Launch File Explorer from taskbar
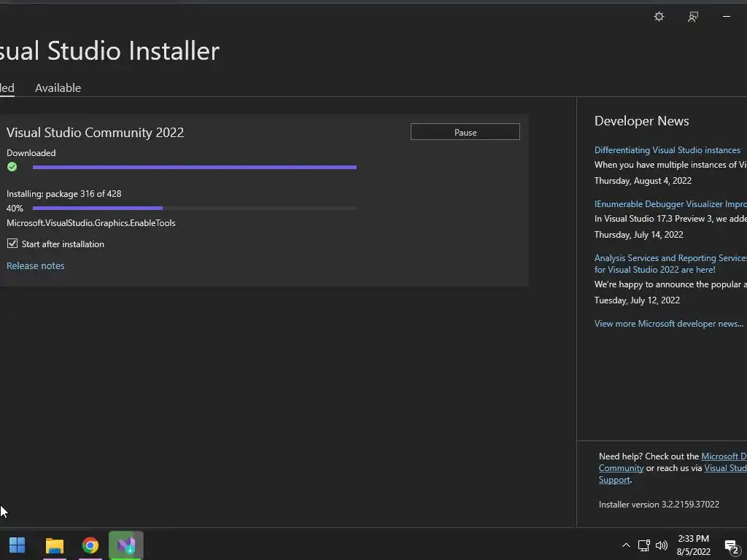 (x=54, y=545)
